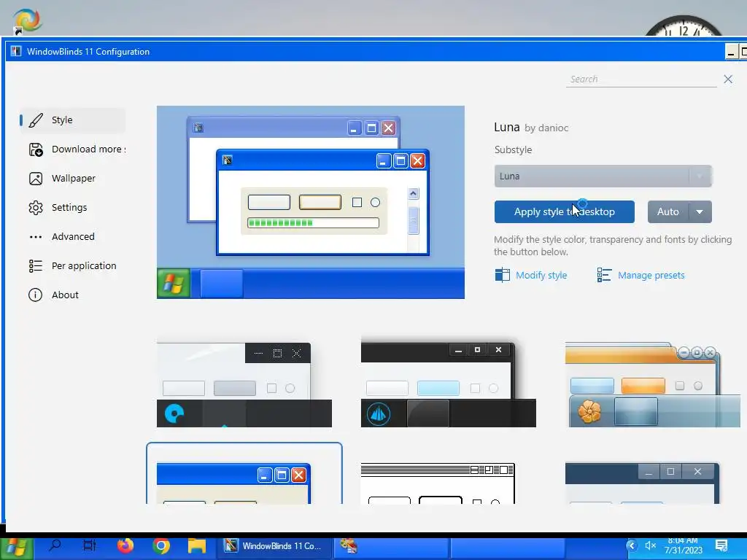This screenshot has height=560, width=747.
Task: Select the Luna blue XP style thumbnail
Action: pos(244,474)
